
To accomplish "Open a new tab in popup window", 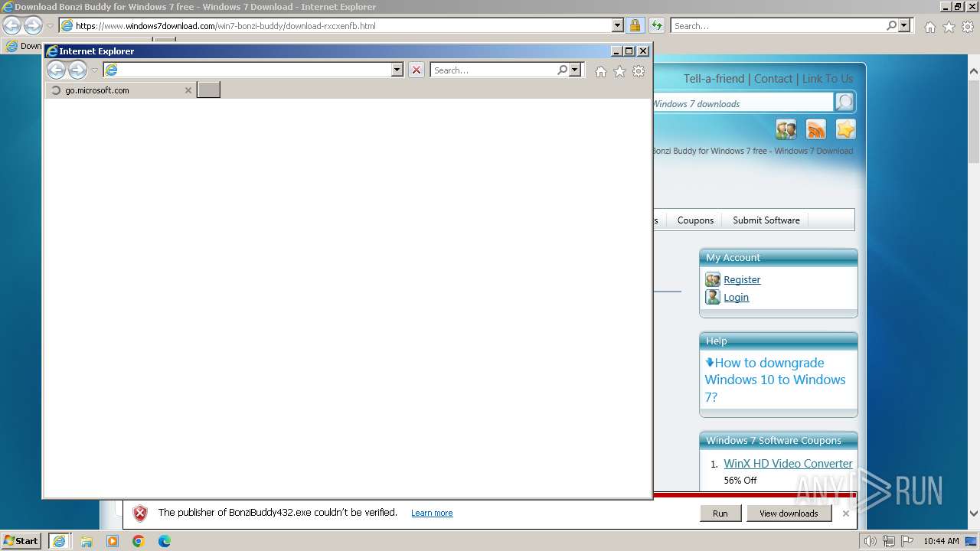I will (x=208, y=90).
